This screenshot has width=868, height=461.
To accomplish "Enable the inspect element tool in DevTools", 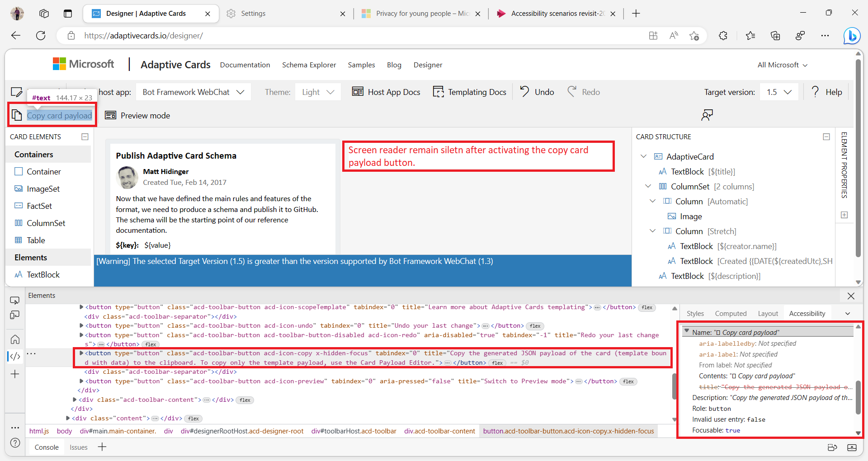I will point(15,300).
